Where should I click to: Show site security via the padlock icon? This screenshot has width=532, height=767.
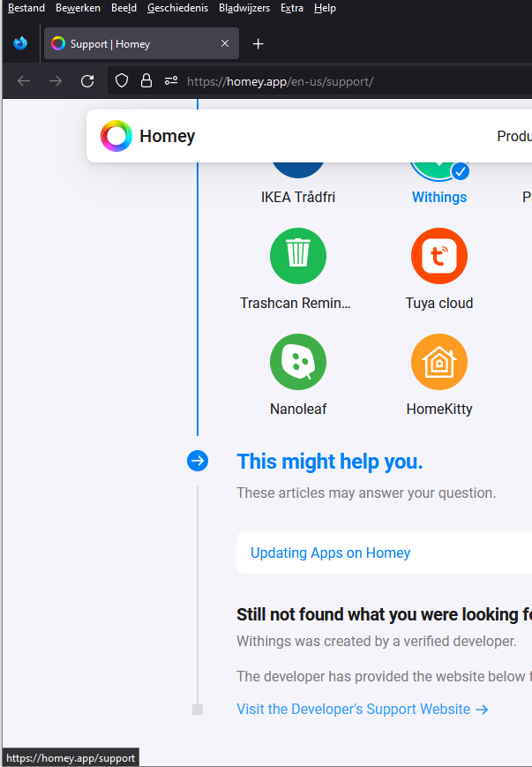coord(146,80)
